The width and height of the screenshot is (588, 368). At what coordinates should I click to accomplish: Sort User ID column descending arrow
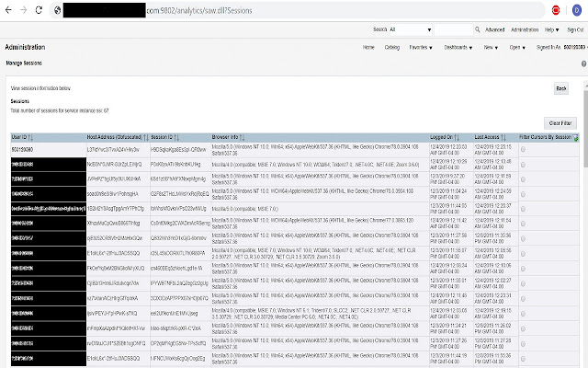tap(32, 137)
